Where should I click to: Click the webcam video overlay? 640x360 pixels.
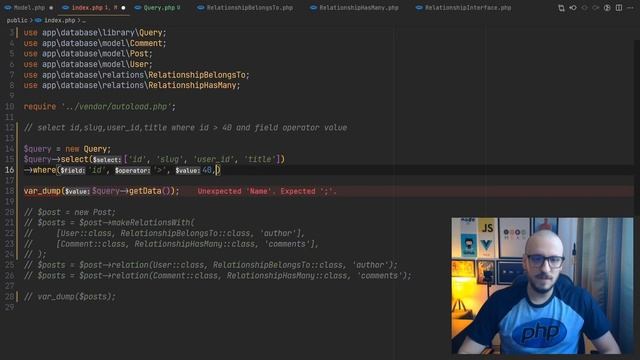542,286
